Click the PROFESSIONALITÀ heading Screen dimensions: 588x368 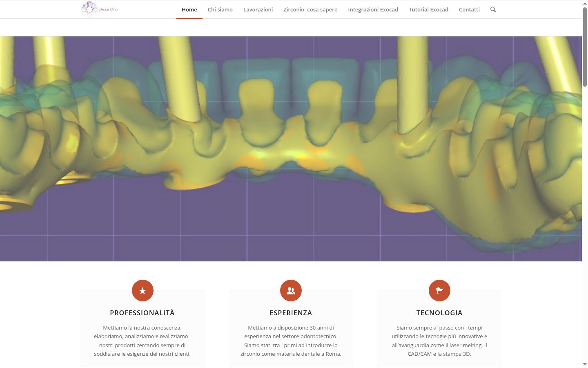(142, 313)
